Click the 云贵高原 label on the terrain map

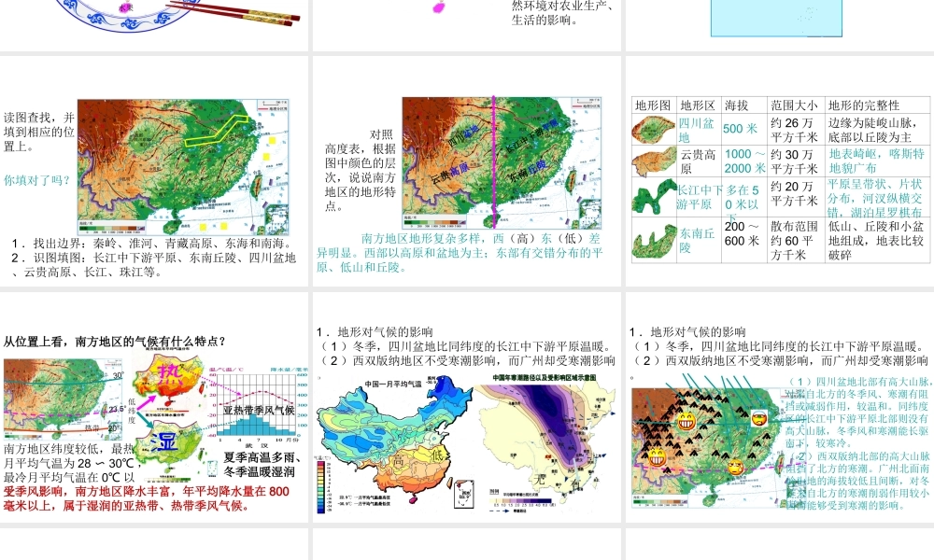(x=449, y=174)
